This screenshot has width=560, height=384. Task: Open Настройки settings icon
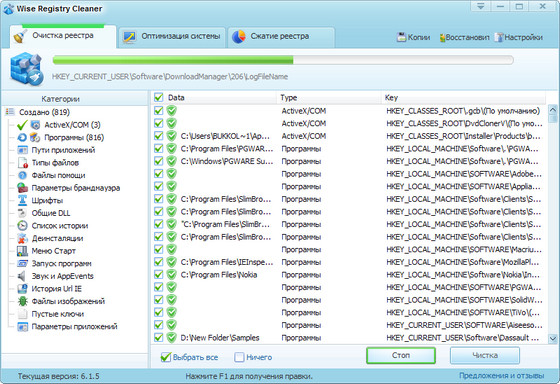[499, 37]
